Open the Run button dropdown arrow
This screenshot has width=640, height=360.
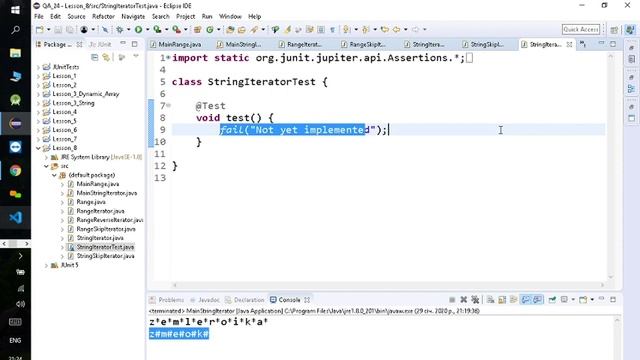click(147, 29)
